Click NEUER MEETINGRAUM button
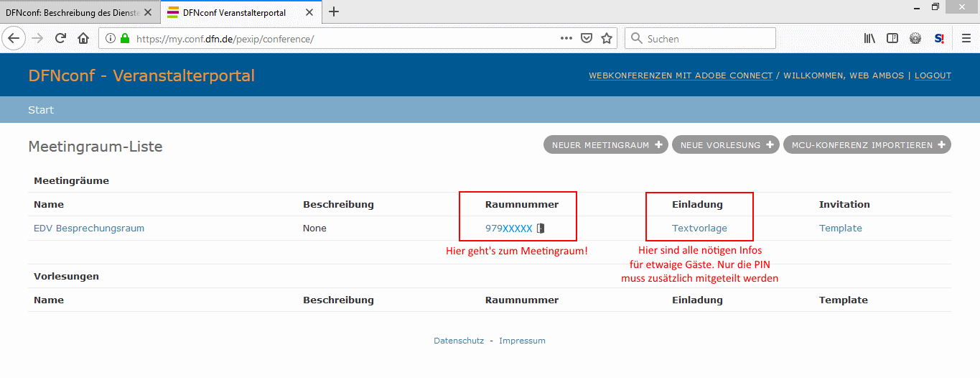 [x=605, y=145]
